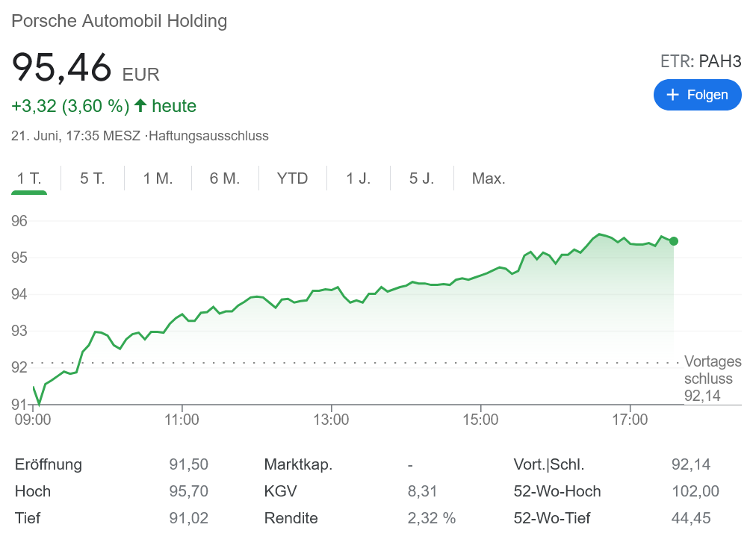Show the 1 M. chart range

click(x=158, y=178)
